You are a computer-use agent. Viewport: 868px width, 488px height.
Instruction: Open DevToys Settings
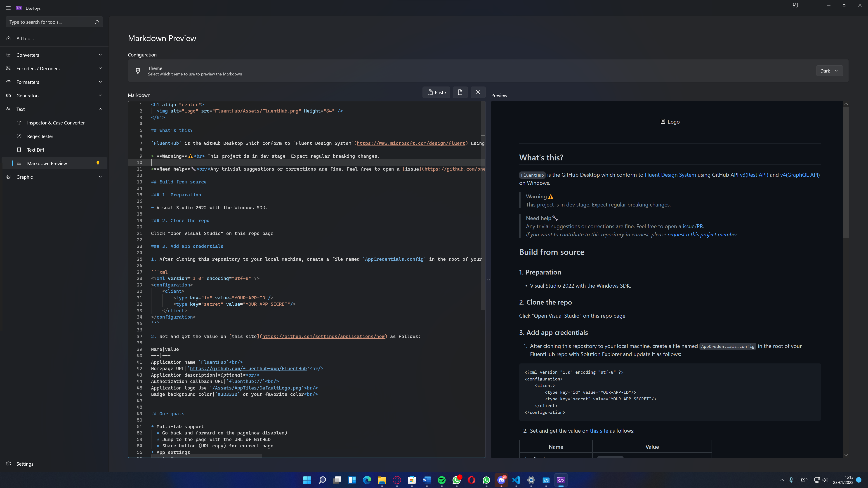coord(25,464)
